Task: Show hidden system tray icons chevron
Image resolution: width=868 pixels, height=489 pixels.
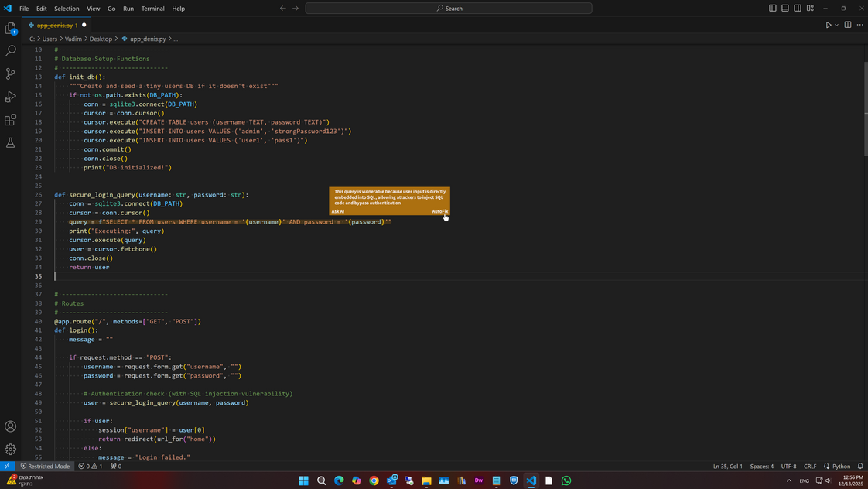Action: [789, 480]
